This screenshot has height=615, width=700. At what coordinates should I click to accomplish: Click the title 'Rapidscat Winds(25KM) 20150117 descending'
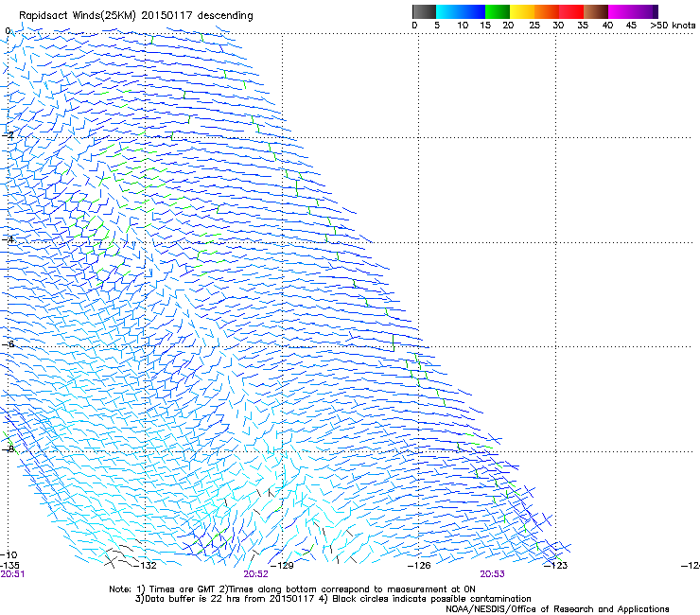pos(136,16)
